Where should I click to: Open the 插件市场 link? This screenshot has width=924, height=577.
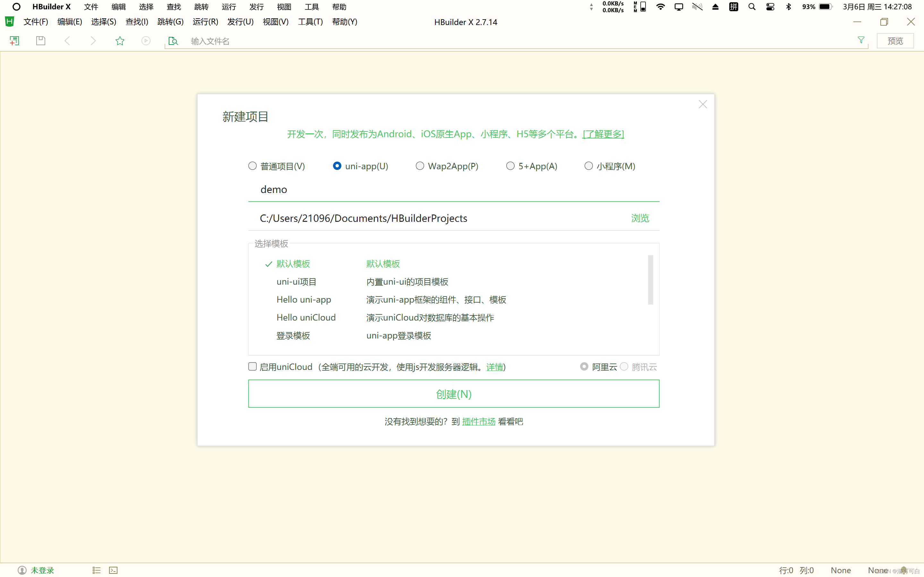(x=478, y=421)
